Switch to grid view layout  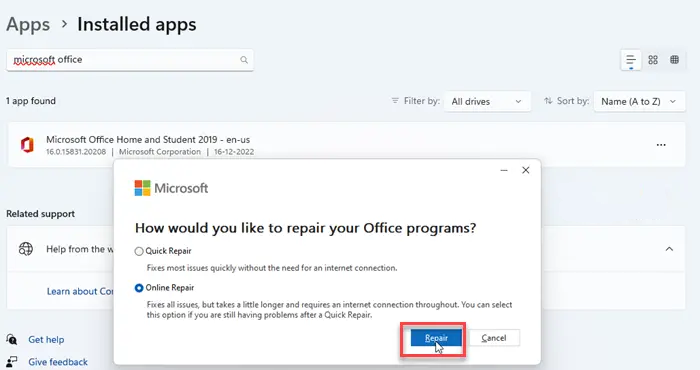(x=653, y=60)
